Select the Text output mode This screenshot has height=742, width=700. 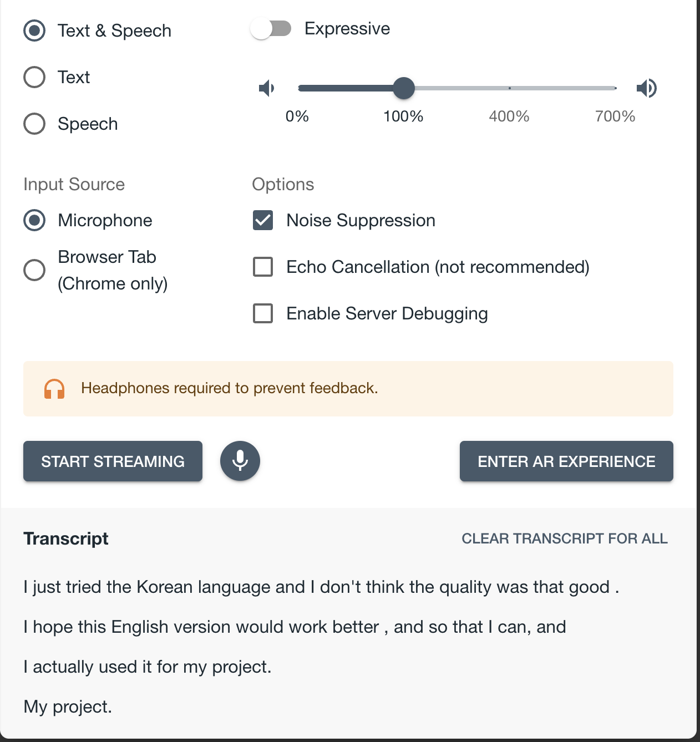click(34, 77)
